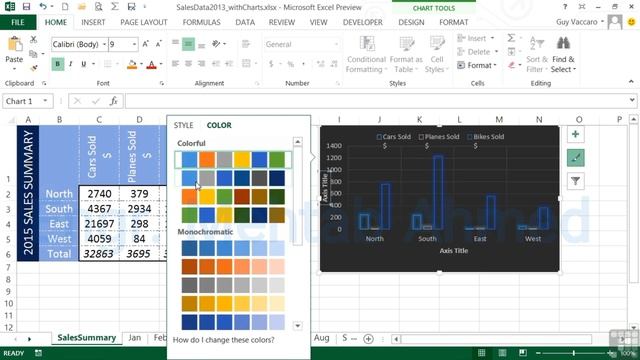Open Font dialog launcher

pyautogui.click(x=162, y=83)
